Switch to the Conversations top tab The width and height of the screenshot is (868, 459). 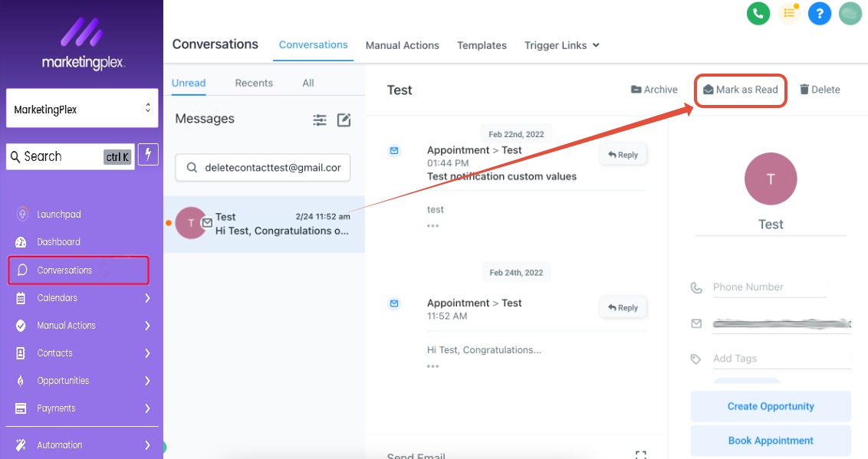(x=314, y=44)
